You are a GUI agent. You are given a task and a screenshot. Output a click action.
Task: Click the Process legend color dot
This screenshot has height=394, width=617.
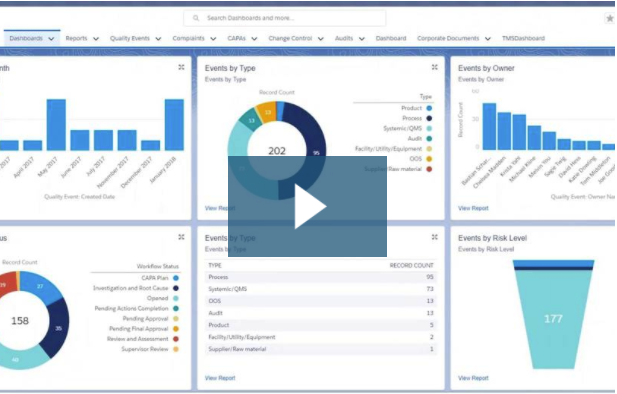click(x=429, y=118)
